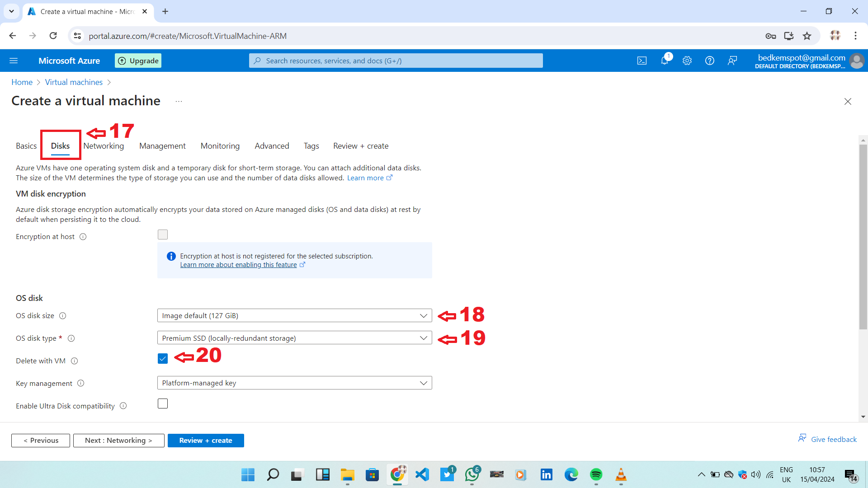
Task: Open the Azure portal hamburger menu
Action: click(14, 61)
